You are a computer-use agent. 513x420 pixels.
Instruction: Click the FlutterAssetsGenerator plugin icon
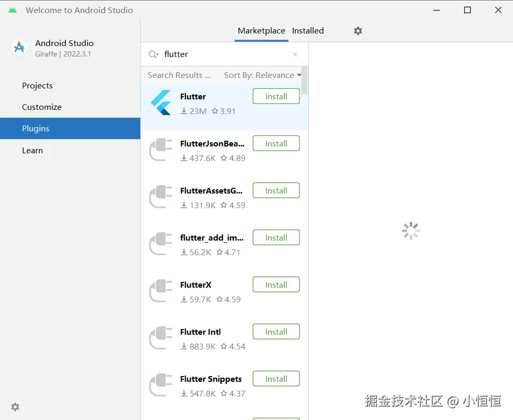point(161,197)
